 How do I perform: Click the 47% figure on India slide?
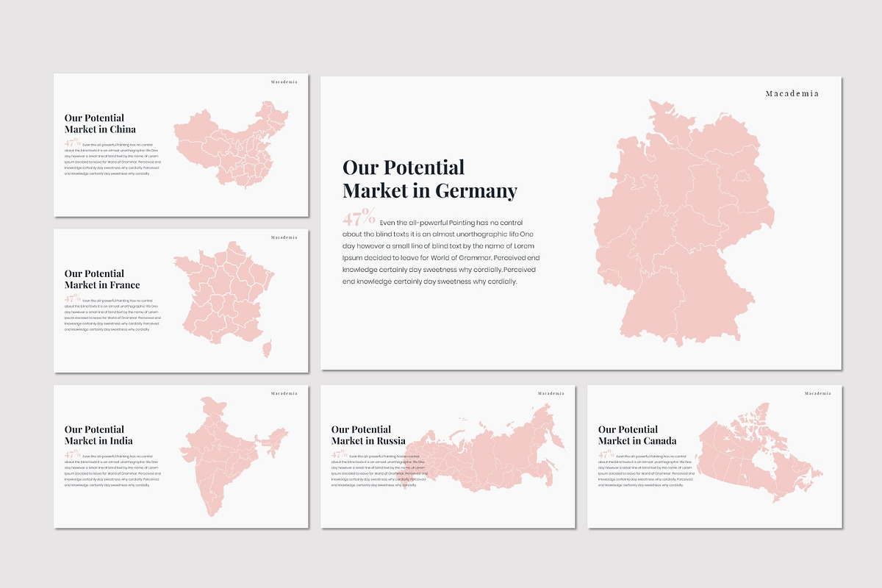[72, 455]
